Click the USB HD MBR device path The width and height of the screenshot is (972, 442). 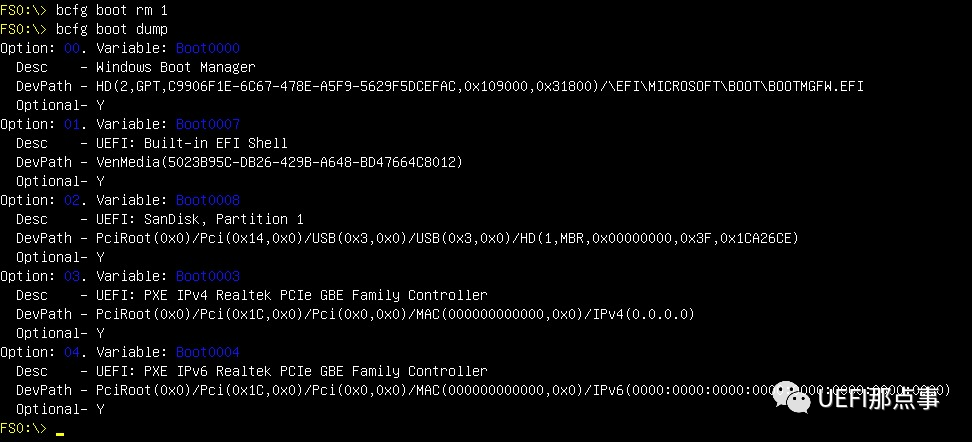tap(447, 238)
